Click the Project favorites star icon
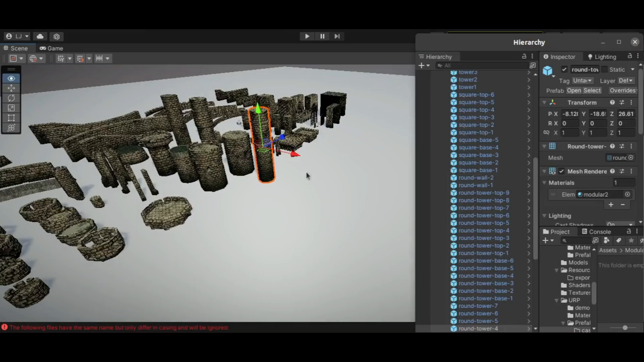644x362 pixels. click(631, 240)
